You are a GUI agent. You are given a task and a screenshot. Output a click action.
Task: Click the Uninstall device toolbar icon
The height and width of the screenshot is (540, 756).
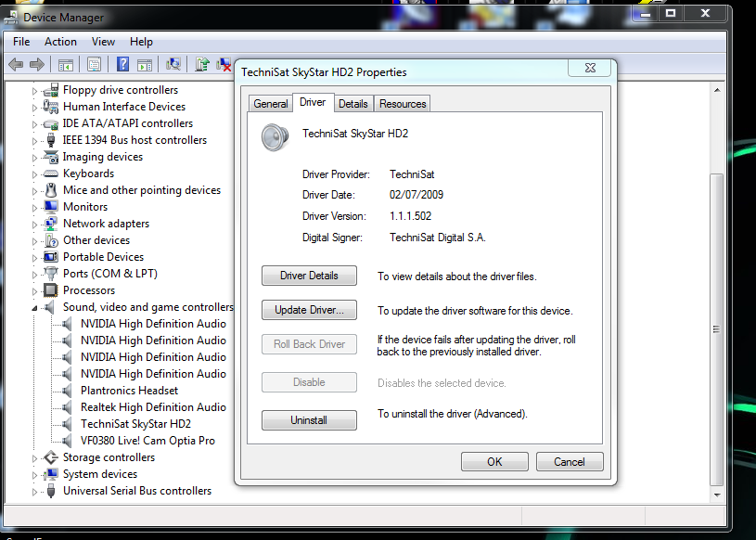(x=224, y=64)
